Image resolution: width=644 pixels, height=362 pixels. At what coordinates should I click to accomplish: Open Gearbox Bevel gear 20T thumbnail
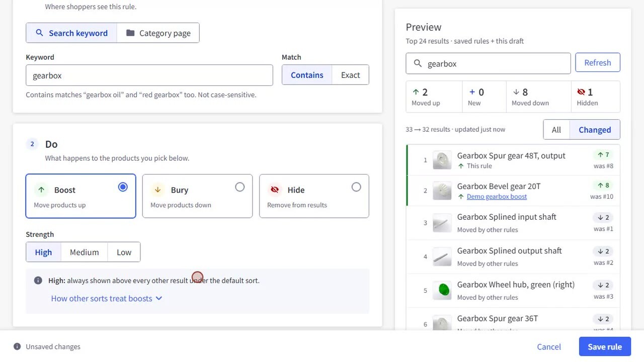(x=442, y=191)
